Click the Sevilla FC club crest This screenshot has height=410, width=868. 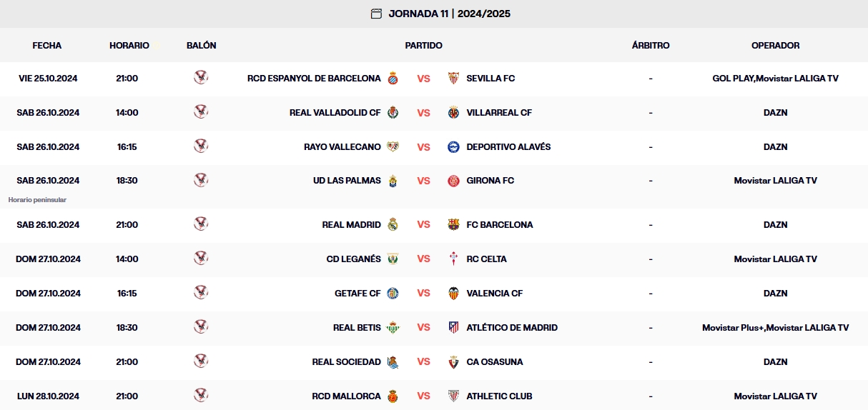point(453,79)
